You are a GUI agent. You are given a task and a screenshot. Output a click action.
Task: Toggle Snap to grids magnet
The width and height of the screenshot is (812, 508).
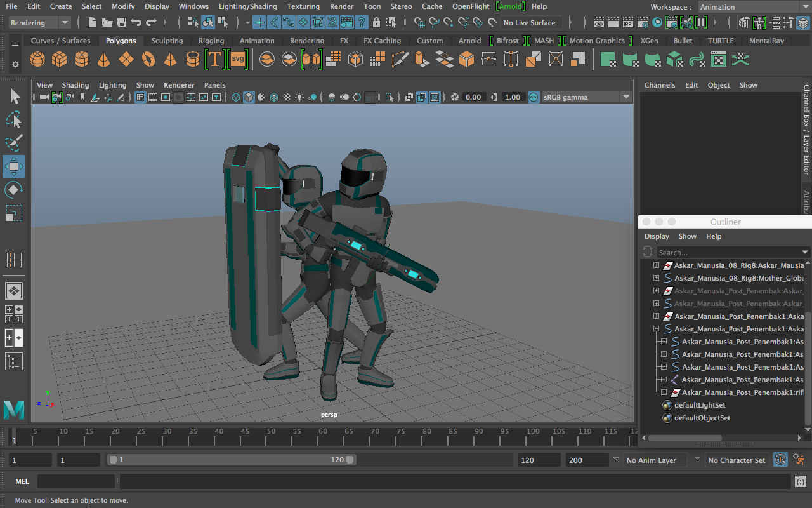click(x=421, y=23)
